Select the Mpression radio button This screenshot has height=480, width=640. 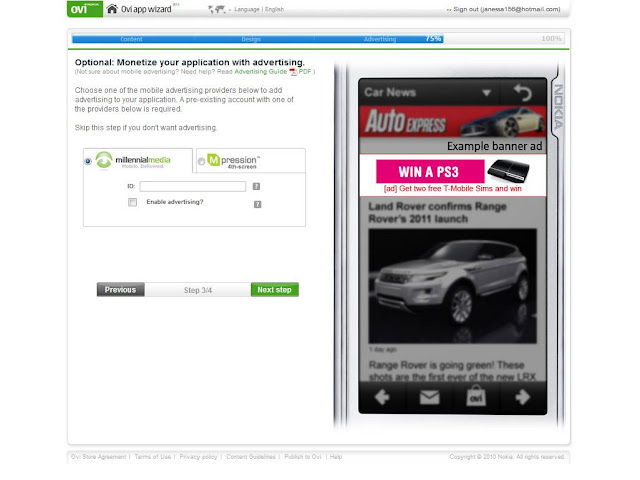point(201,161)
